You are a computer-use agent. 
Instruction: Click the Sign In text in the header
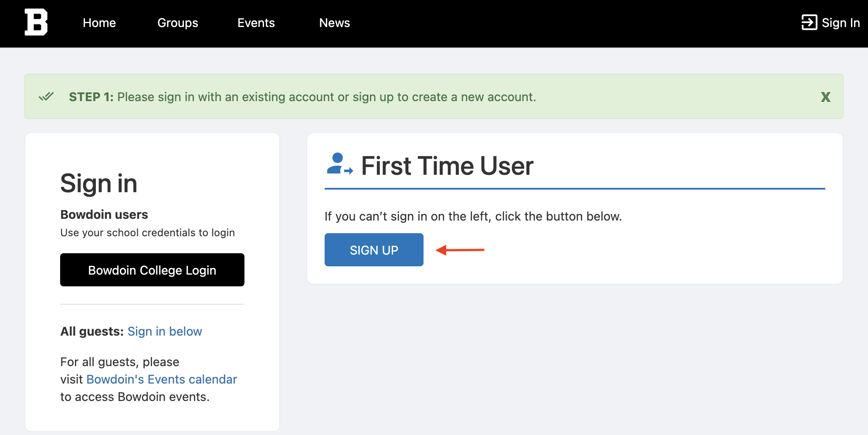point(841,23)
